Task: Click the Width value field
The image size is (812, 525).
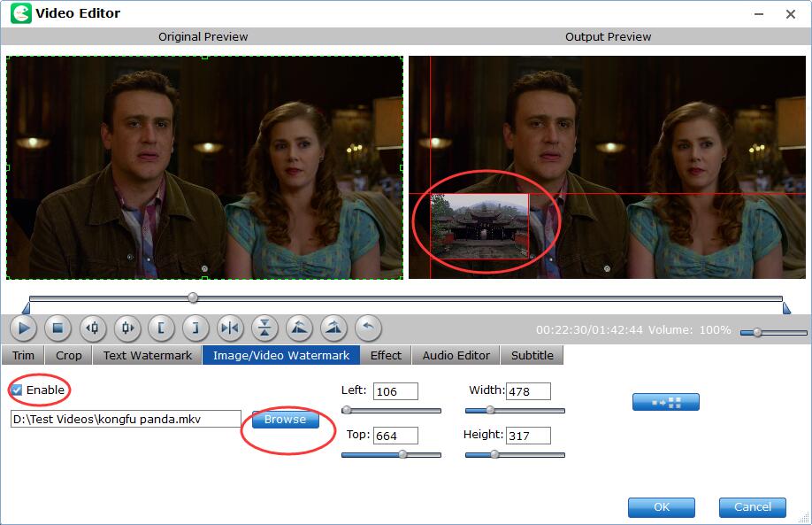Action: point(528,391)
